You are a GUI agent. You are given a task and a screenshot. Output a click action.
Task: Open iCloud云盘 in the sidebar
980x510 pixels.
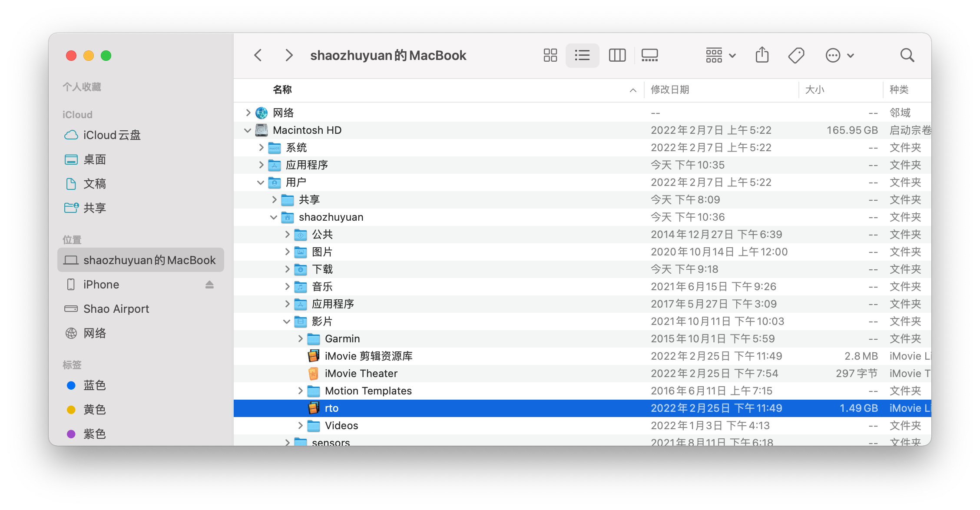(x=112, y=135)
